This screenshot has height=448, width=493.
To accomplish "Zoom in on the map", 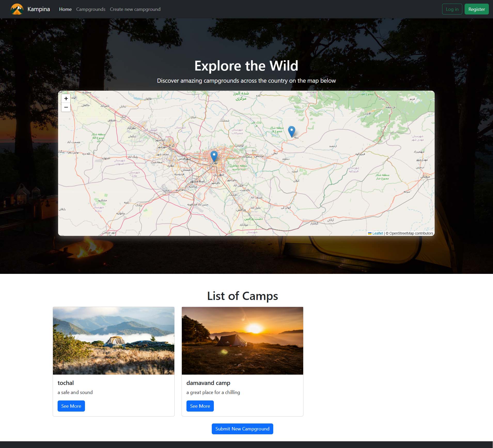I will tap(66, 98).
